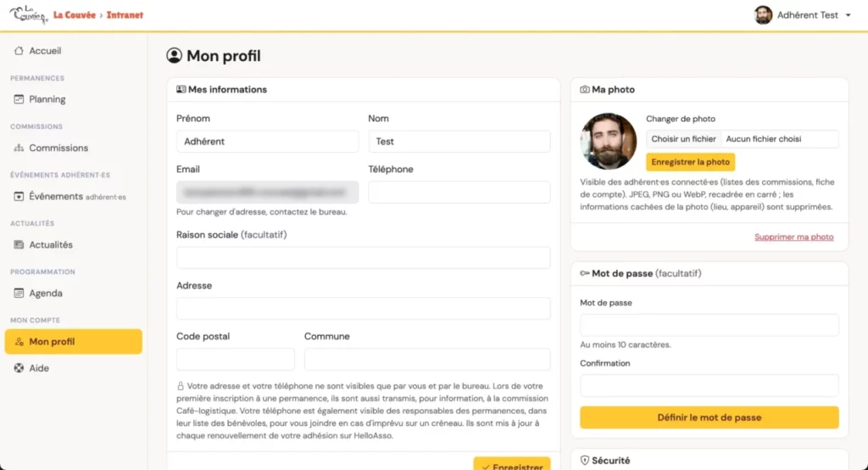The width and height of the screenshot is (868, 470).
Task: Click Enregistrer la photo button
Action: click(690, 162)
